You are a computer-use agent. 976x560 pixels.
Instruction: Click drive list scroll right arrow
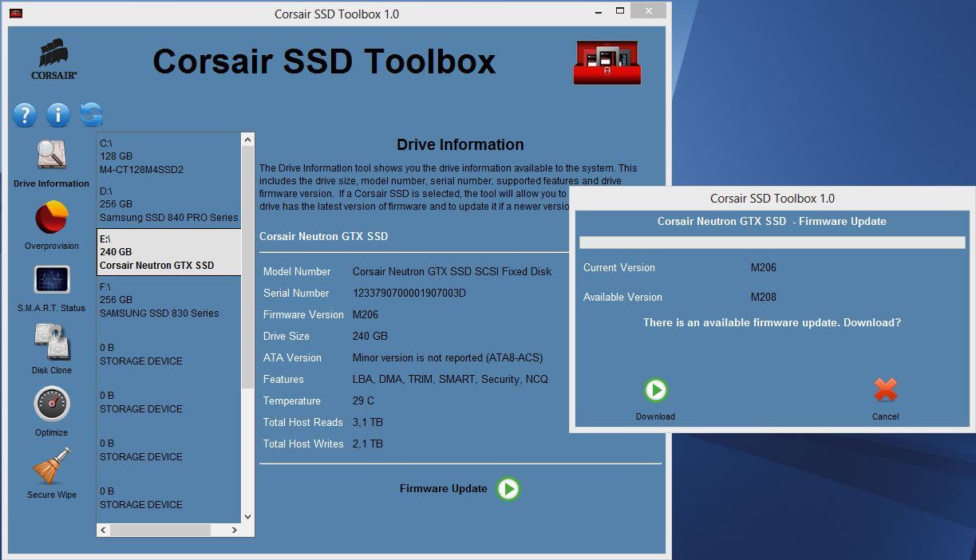234,530
